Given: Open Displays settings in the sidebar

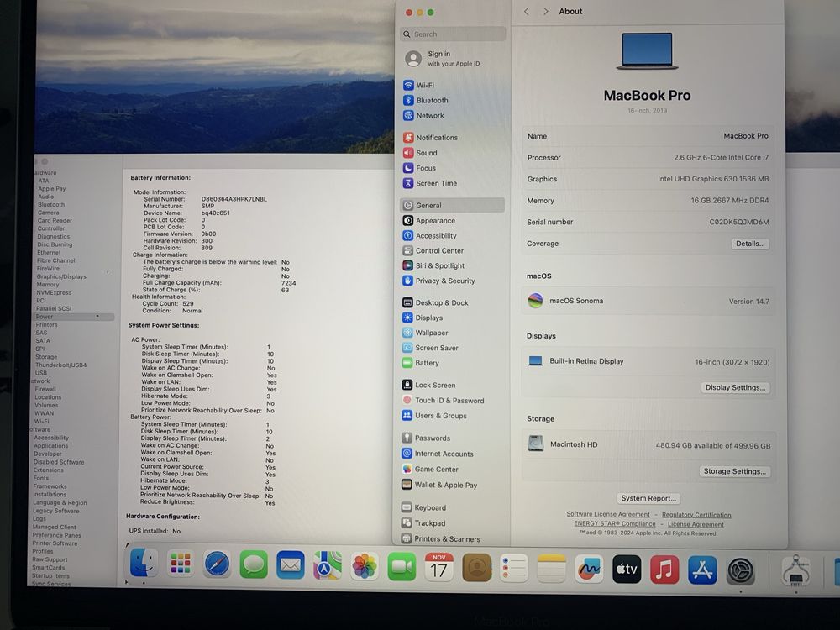Looking at the screenshot, I should [x=423, y=318].
